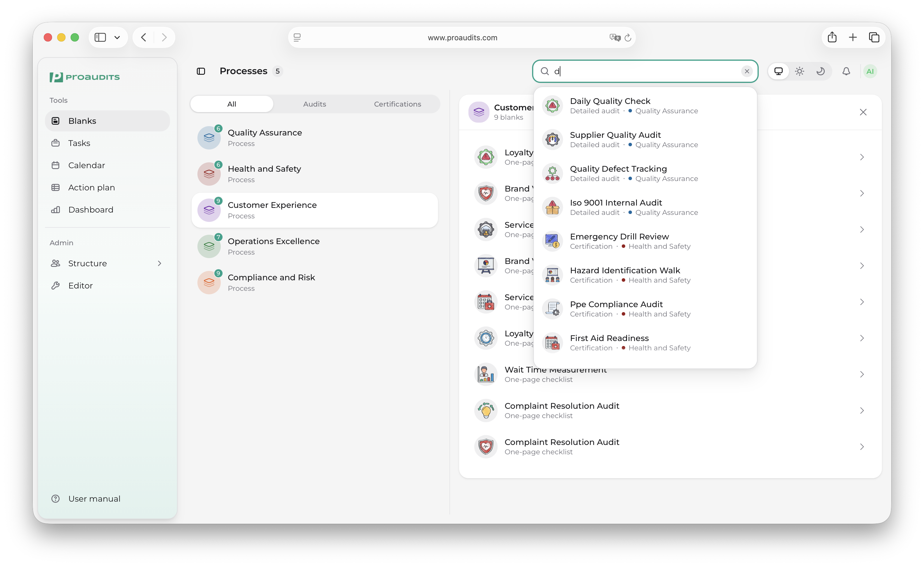
Task: Open Quality Defect Tracking search result
Action: pos(645,173)
